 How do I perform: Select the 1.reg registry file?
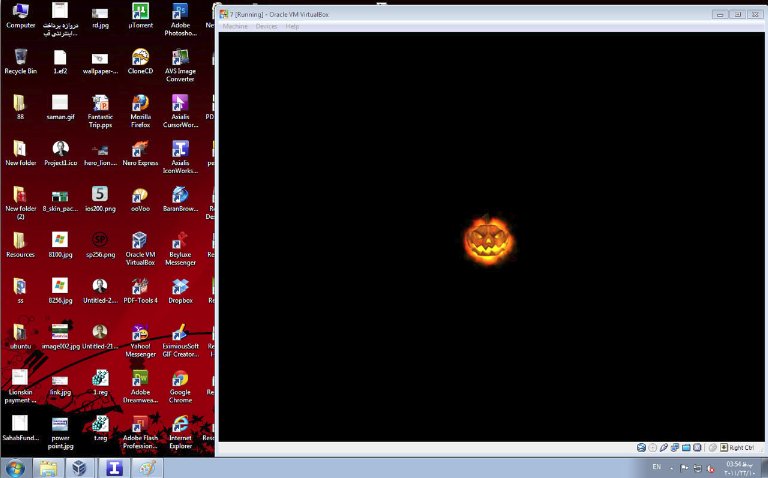[100, 382]
